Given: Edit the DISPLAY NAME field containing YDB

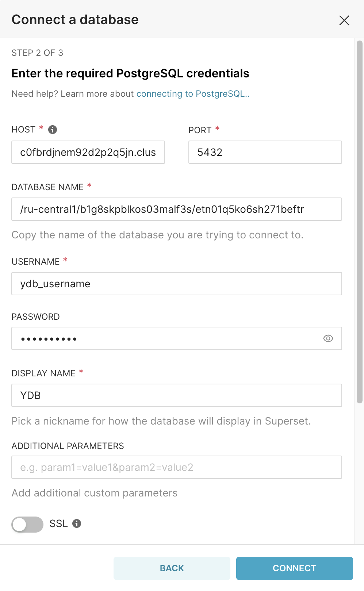Looking at the screenshot, I should click(x=176, y=395).
